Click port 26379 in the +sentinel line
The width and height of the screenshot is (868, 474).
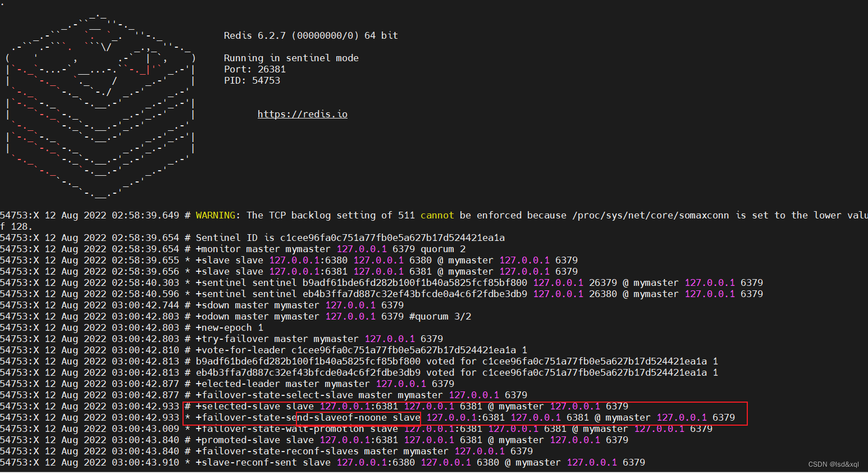click(x=603, y=282)
